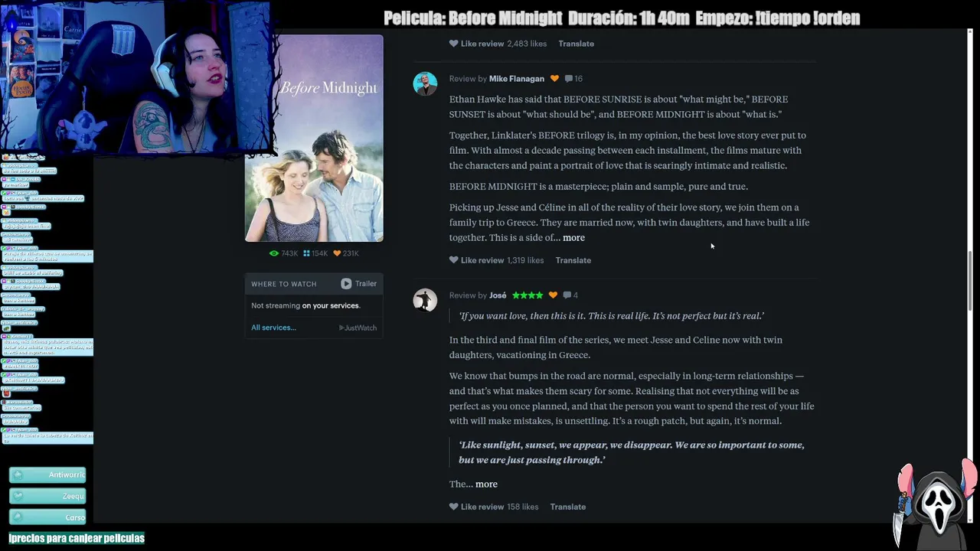Translate Mike Flanagan's review
This screenshot has width=980, height=551.
pos(573,260)
